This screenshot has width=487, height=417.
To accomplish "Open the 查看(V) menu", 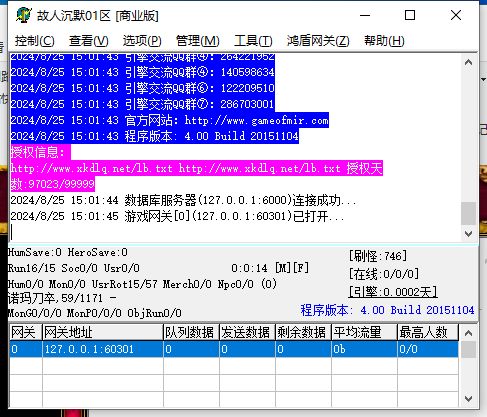I will 88,41.
